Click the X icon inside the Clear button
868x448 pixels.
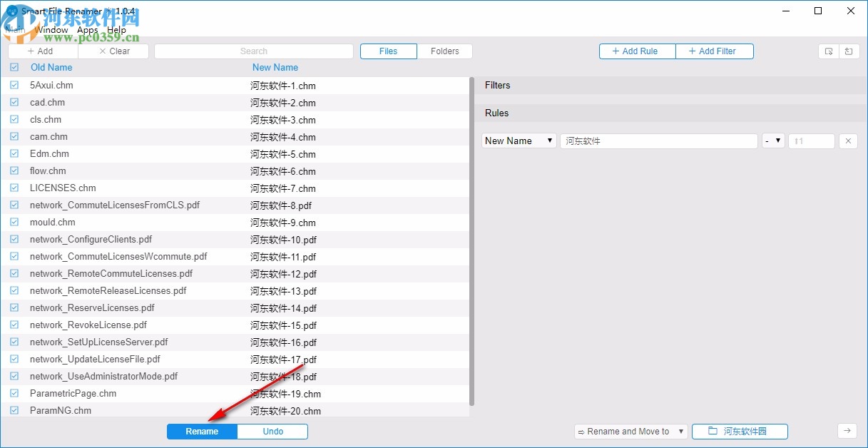point(104,51)
